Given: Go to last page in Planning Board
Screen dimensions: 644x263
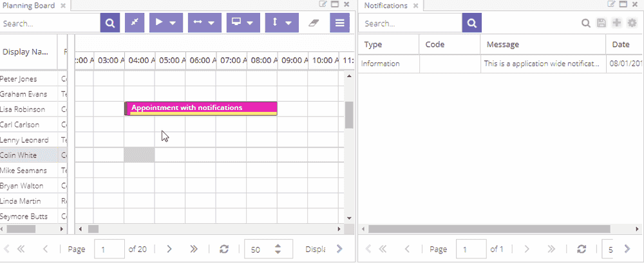Looking at the screenshot, I should click(194, 249).
